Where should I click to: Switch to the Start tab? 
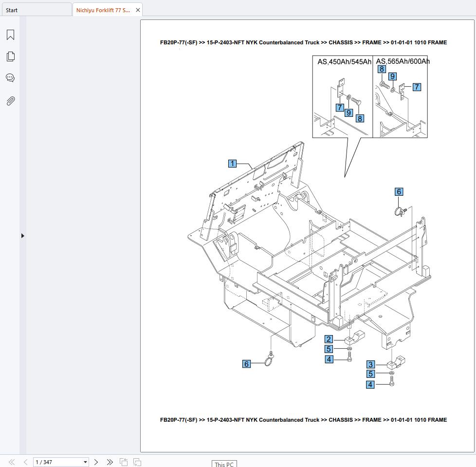(36, 10)
